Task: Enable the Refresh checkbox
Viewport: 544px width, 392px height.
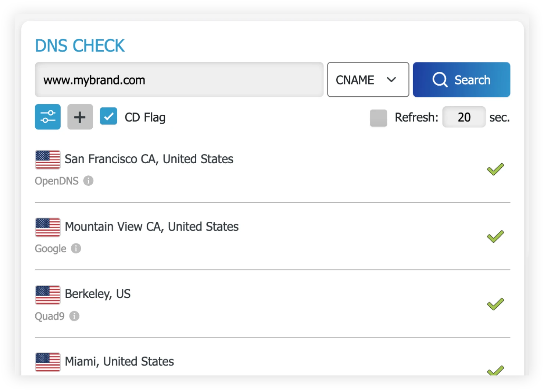Action: pyautogui.click(x=378, y=118)
